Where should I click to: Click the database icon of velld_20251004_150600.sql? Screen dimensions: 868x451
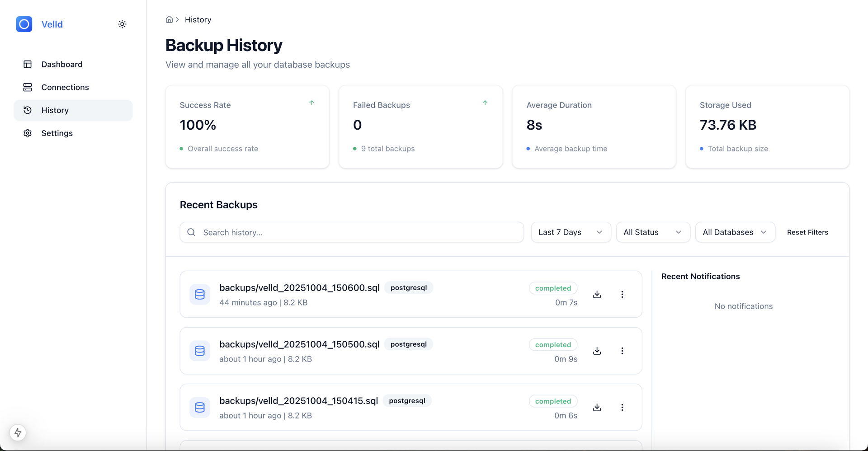coord(200,295)
